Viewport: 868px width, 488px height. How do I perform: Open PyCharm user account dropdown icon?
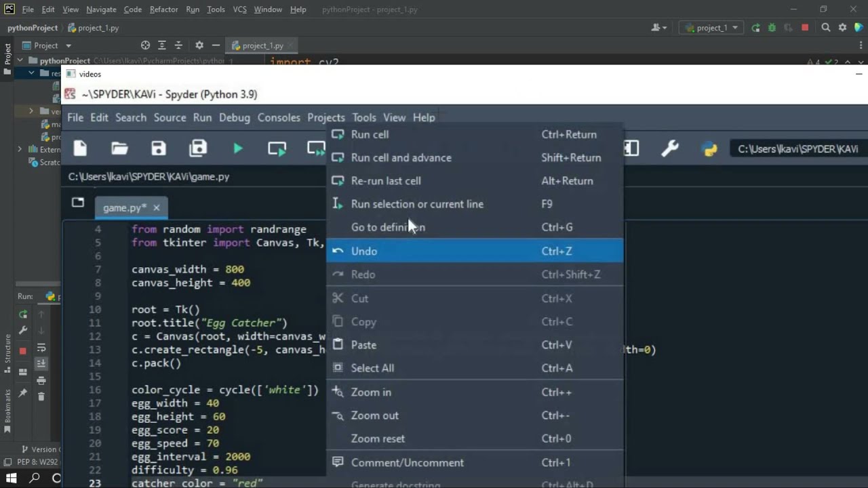[x=658, y=28]
